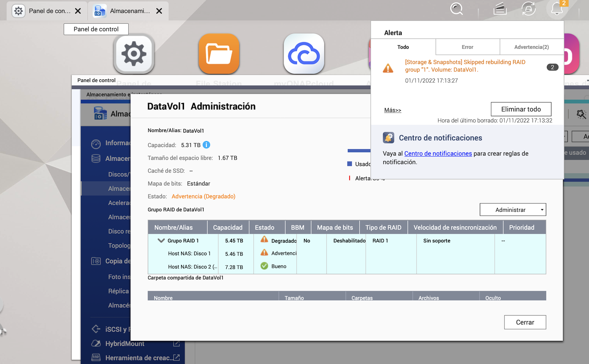Select the Host NAS: Disco 1 row
Viewport: 589px width, 364px height.
pos(189,254)
